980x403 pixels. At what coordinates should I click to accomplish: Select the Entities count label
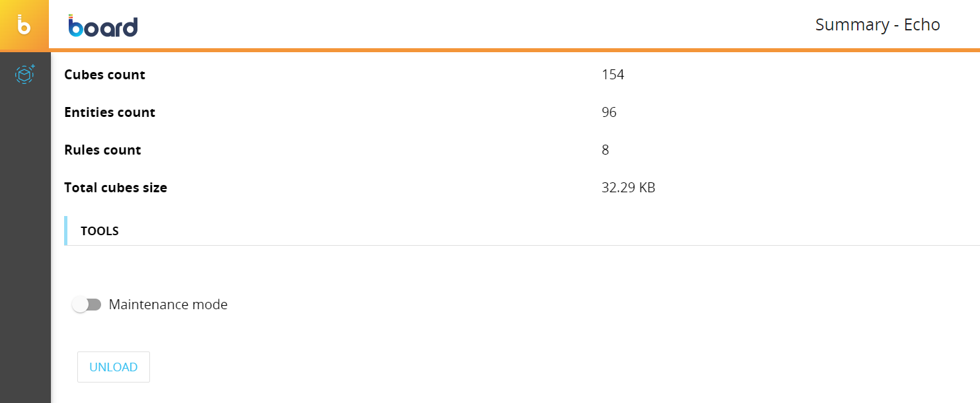pos(110,112)
